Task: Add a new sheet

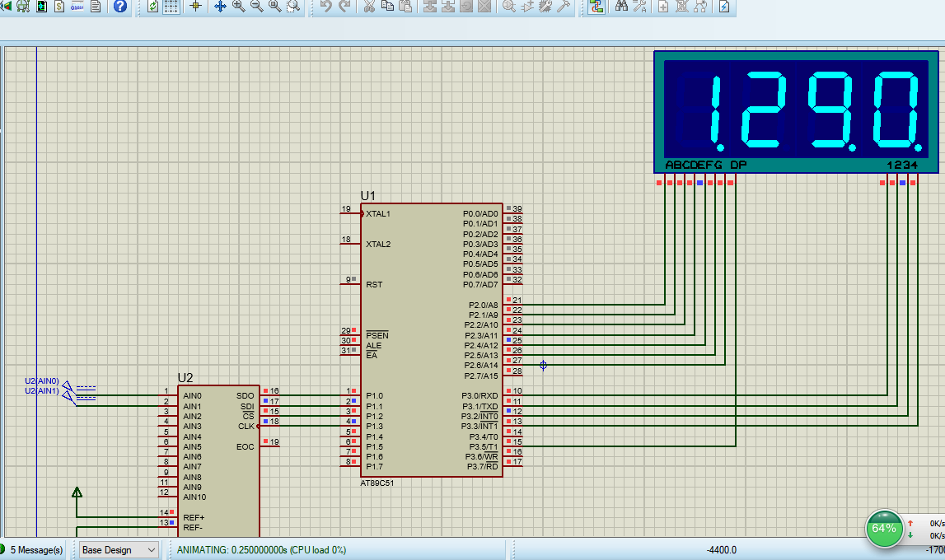Action: (x=663, y=7)
